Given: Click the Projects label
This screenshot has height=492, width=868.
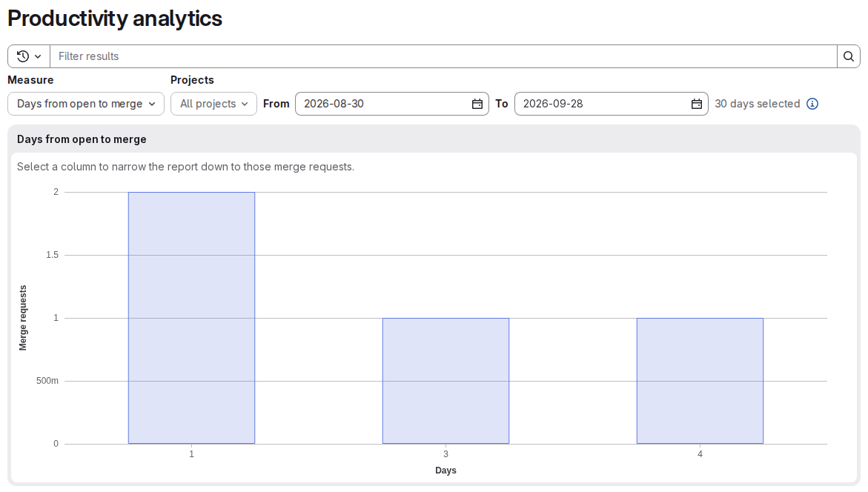Looking at the screenshot, I should (192, 80).
